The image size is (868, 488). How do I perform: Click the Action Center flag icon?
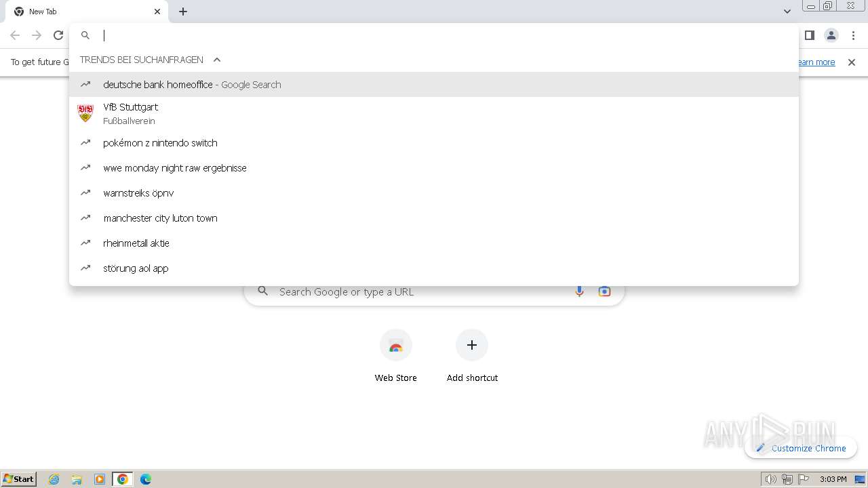click(x=804, y=479)
